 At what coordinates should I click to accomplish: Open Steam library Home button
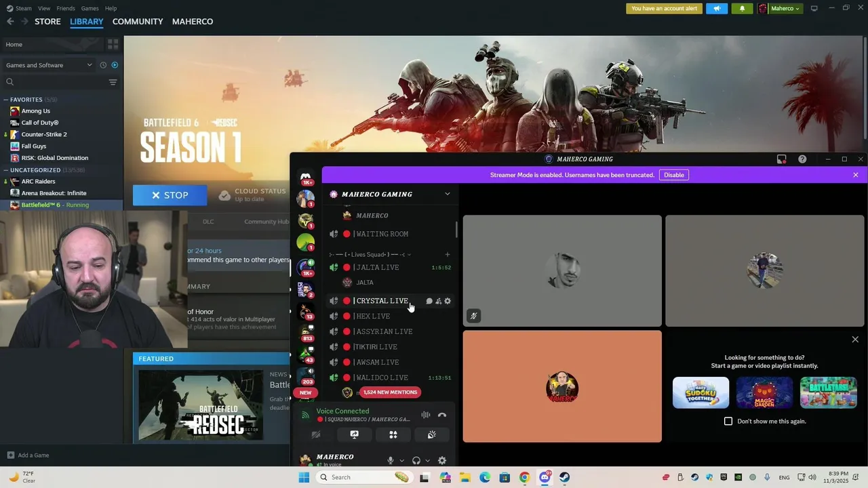[52, 44]
